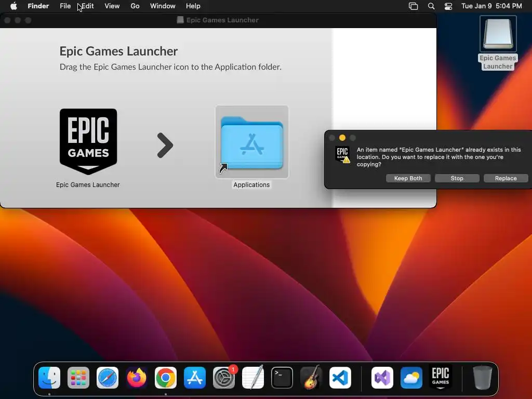
Task: Click the "Epic Games Launcher" label under the icon
Action: 88,185
